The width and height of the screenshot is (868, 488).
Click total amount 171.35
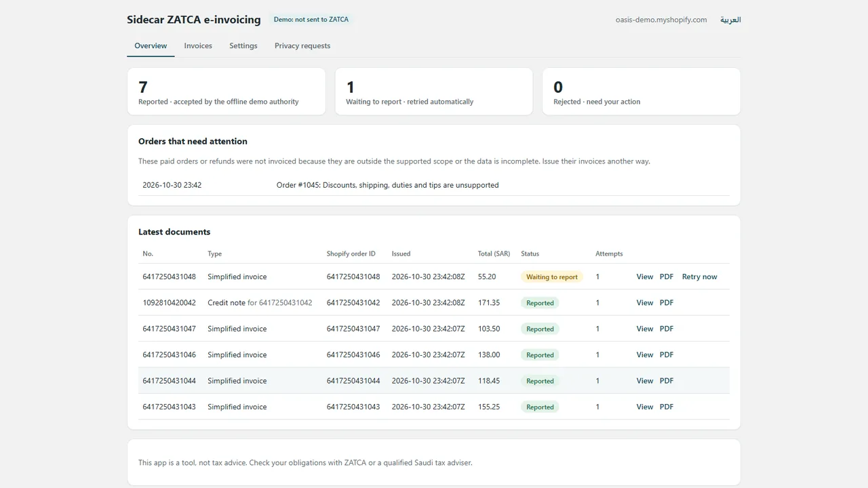click(x=489, y=303)
